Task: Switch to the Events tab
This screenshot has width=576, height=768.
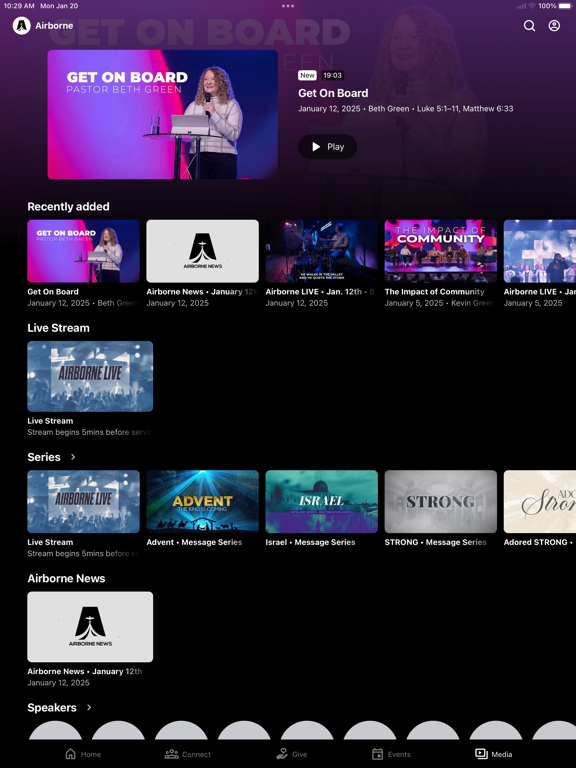Action: [x=391, y=754]
